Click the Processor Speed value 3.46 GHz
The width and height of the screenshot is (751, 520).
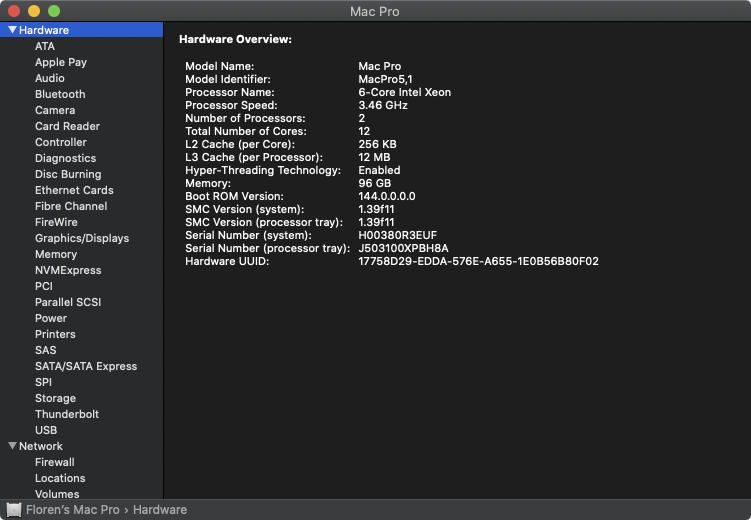(383, 105)
